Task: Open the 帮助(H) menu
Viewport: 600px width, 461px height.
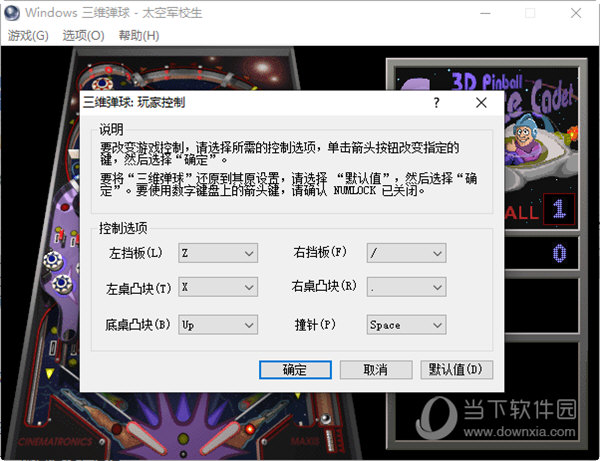Action: point(139,36)
